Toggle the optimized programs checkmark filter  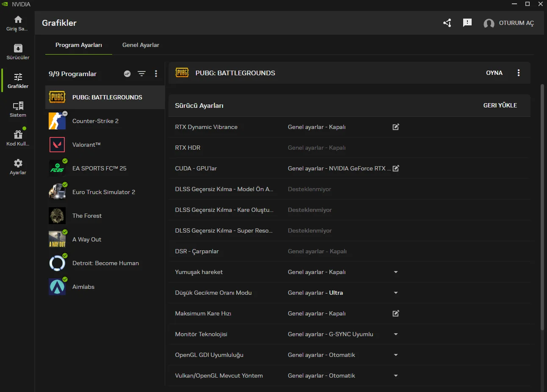pyautogui.click(x=127, y=74)
